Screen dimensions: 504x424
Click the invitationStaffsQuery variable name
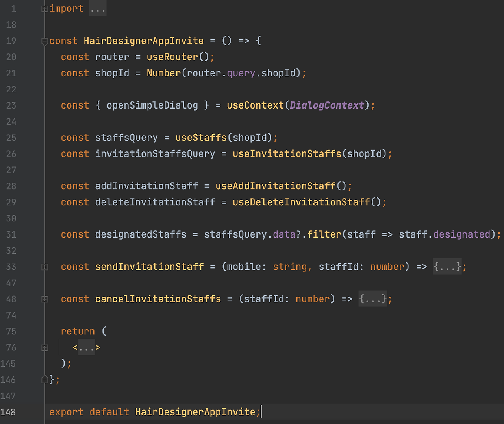click(x=155, y=154)
